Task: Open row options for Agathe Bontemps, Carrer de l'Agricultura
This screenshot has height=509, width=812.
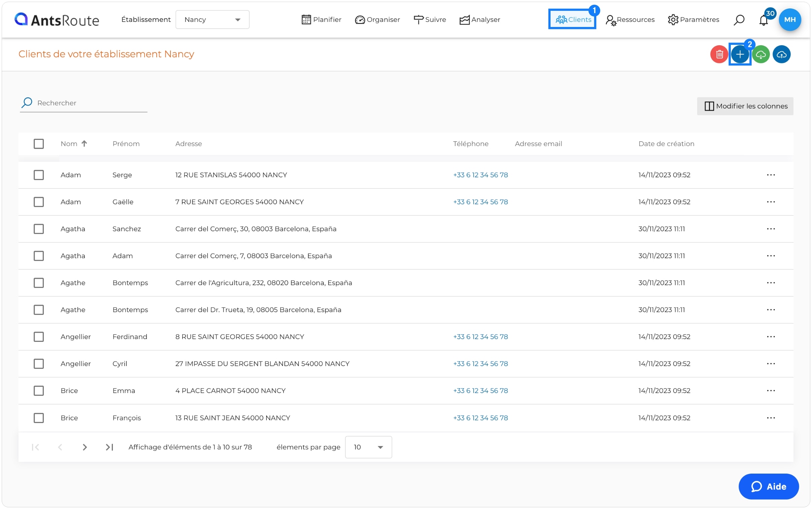Action: pos(771,283)
